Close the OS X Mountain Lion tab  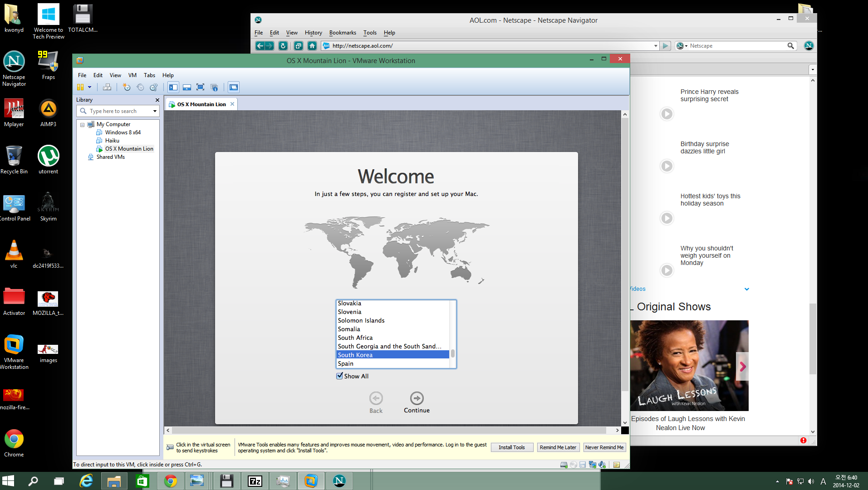[x=232, y=104]
